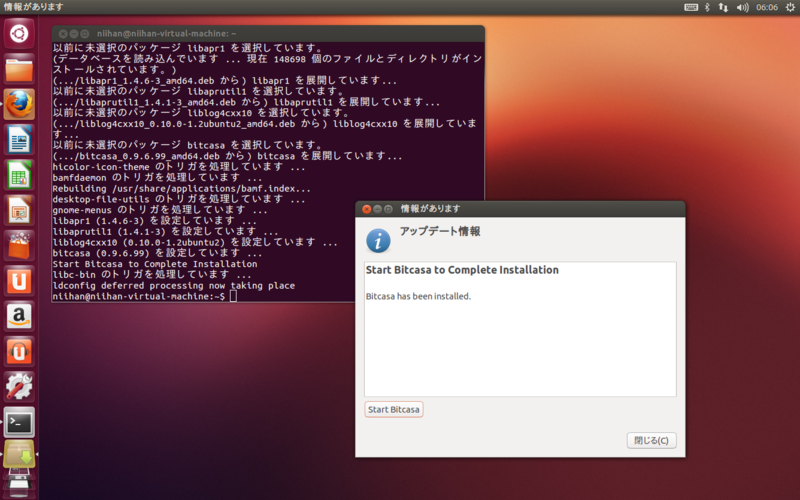Open the Ubuntu One Music store icon
Screen dimensions: 800x500
click(19, 351)
